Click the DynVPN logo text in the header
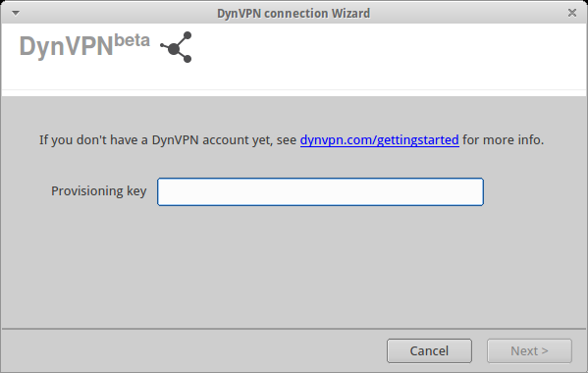Viewport: 588px width, 373px height. [x=84, y=45]
